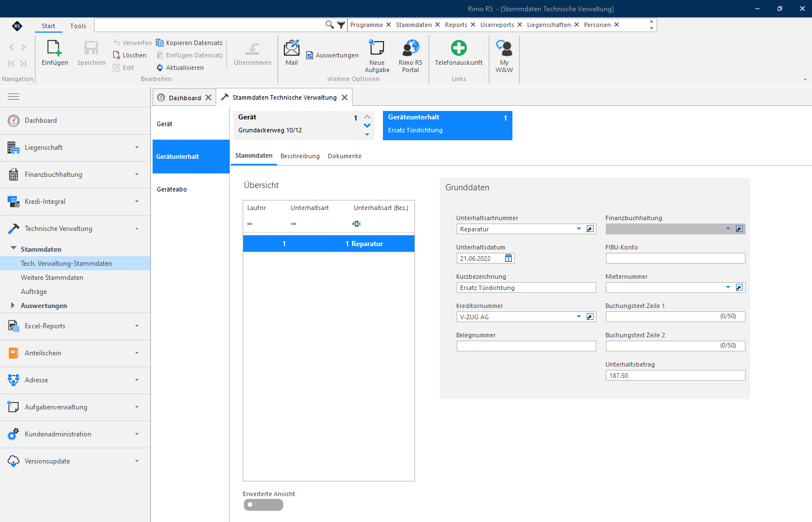812x522 pixels.
Task: Click the search magnifier icon
Action: 329,25
